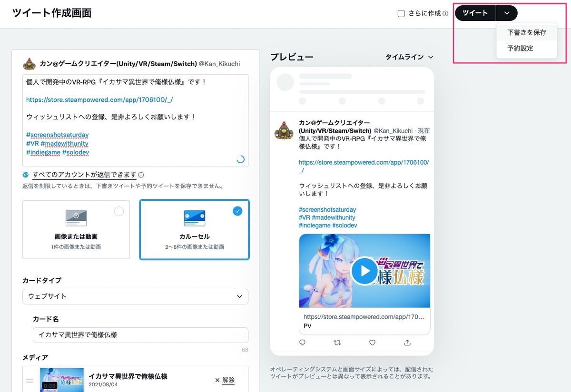Choose 予約設定 from the menu

(x=526, y=49)
